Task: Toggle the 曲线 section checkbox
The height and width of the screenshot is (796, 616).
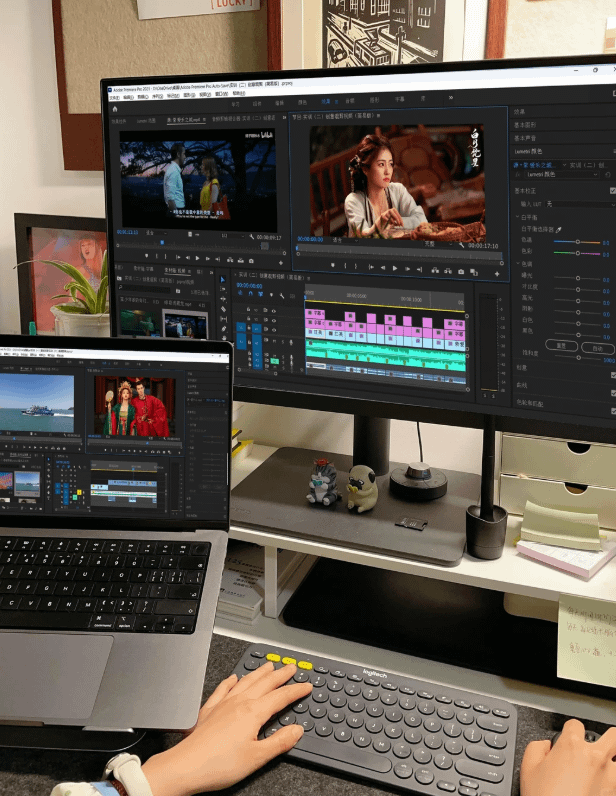Action: (x=613, y=393)
